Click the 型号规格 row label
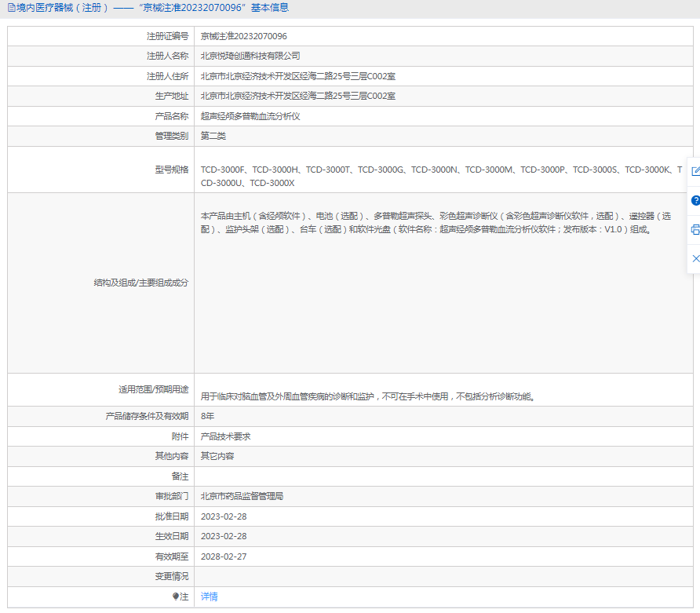Screen dimensions: 700x613 (171, 170)
